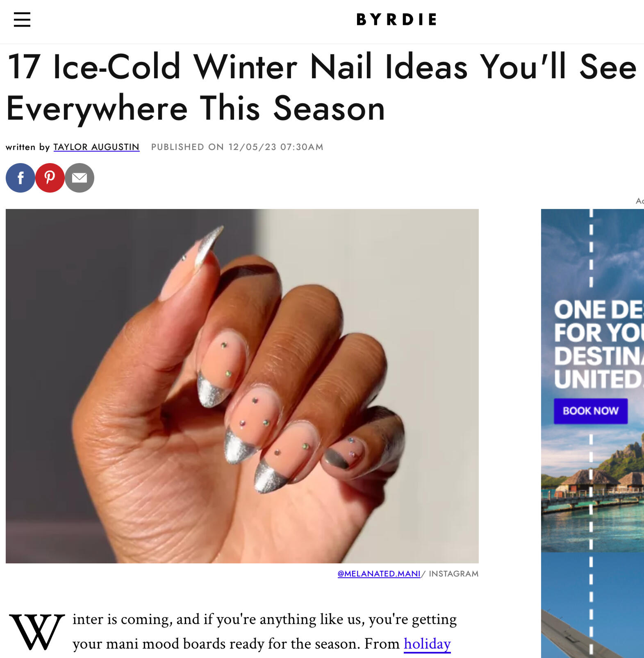Click the 'written by' byline label
The image size is (644, 658).
pos(28,147)
